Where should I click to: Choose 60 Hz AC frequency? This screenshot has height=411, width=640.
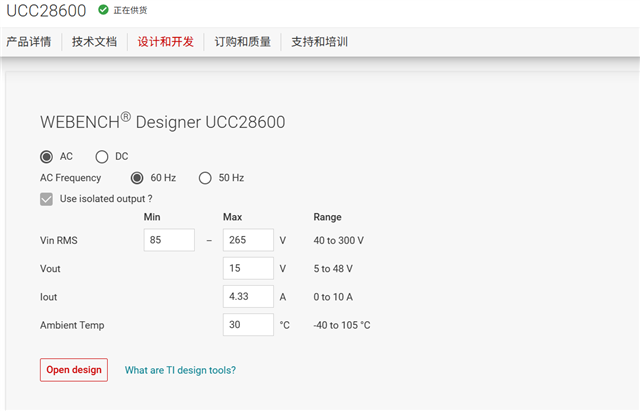[137, 178]
